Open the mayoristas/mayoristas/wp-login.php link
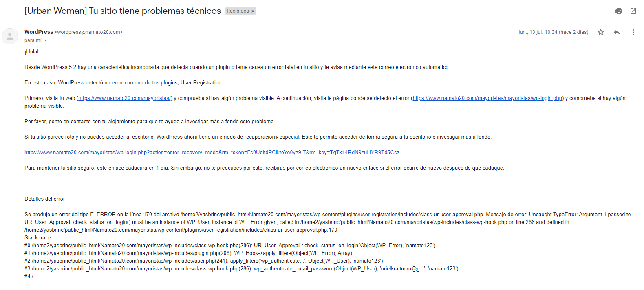 point(487,98)
